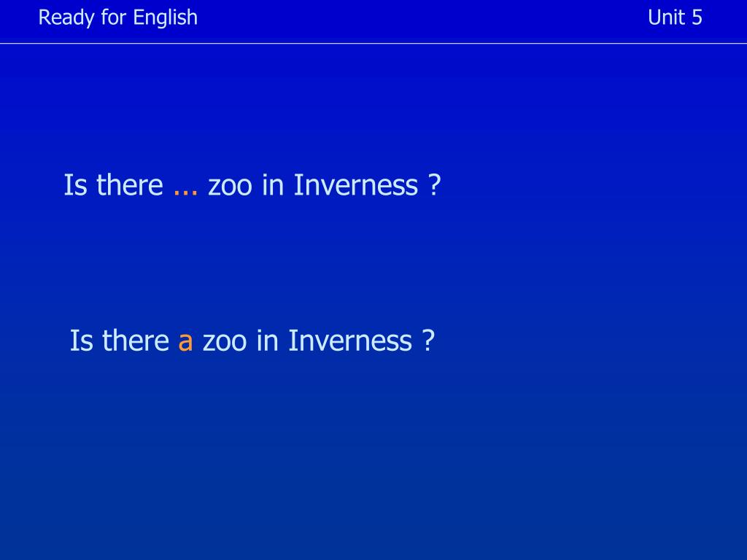Viewport: 747px width, 560px height.
Task: Select "Is" starting the ellipsis question
Action: click(x=76, y=184)
